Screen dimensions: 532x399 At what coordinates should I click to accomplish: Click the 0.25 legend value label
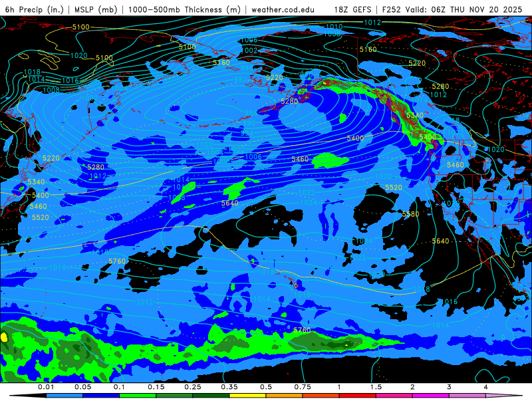coord(193,387)
